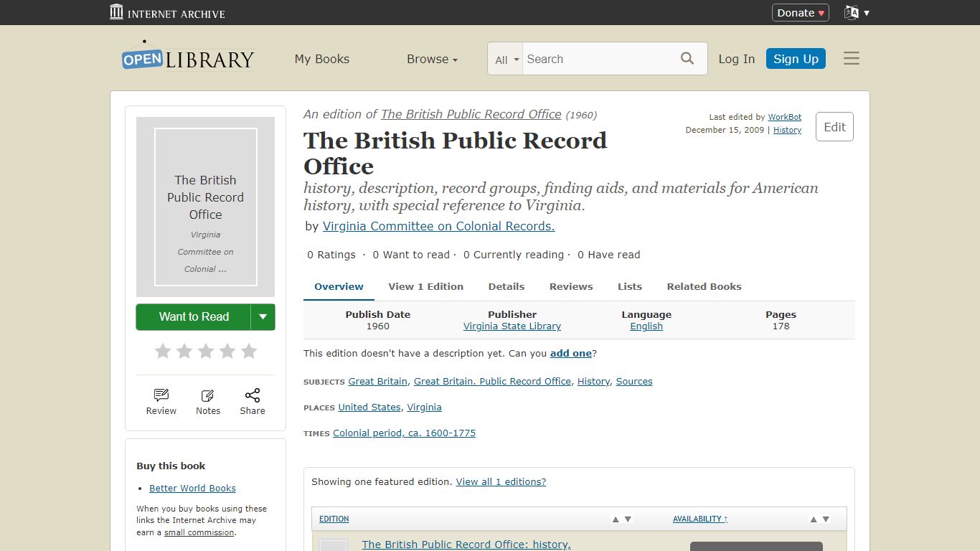The image size is (980, 551).
Task: Open the hamburger menu icon
Action: 852,59
